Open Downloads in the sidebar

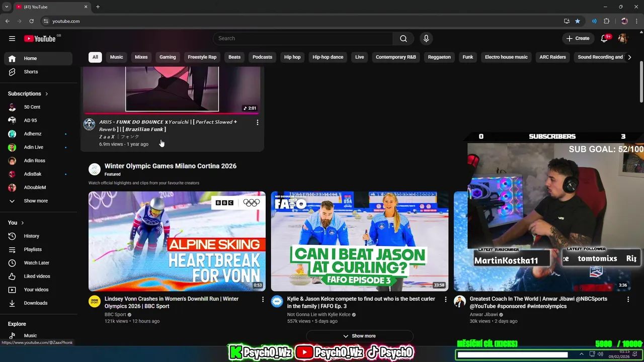(x=38, y=303)
